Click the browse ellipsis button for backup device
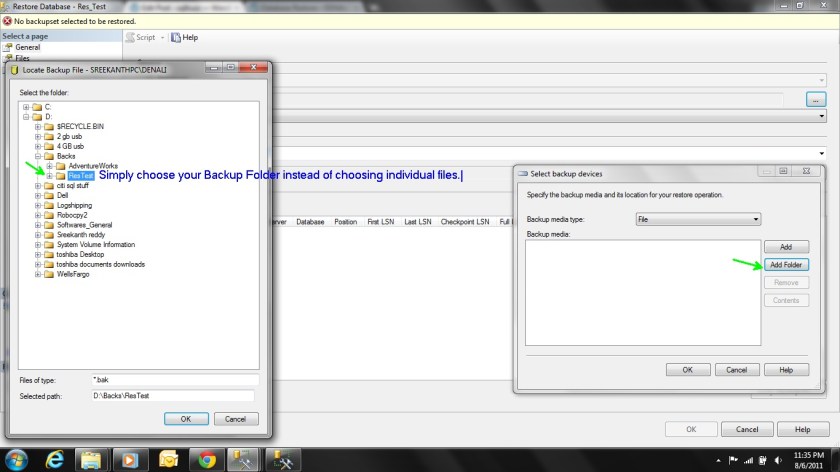Screen dimensions: 840x472 point(816,100)
